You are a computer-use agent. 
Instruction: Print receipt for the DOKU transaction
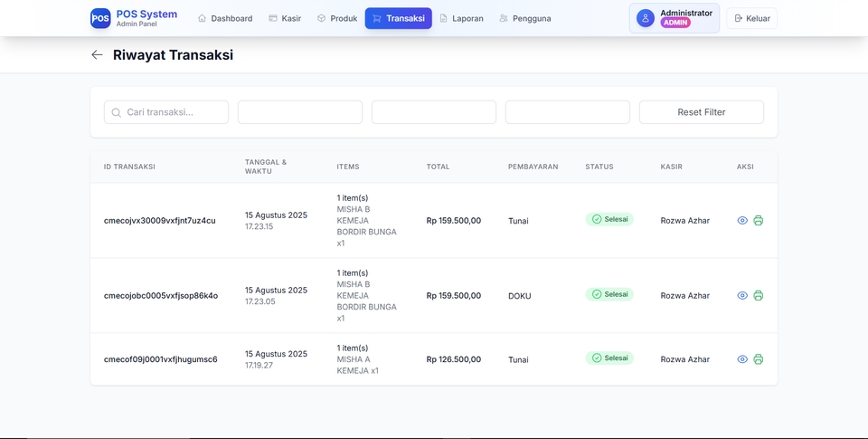[758, 296]
